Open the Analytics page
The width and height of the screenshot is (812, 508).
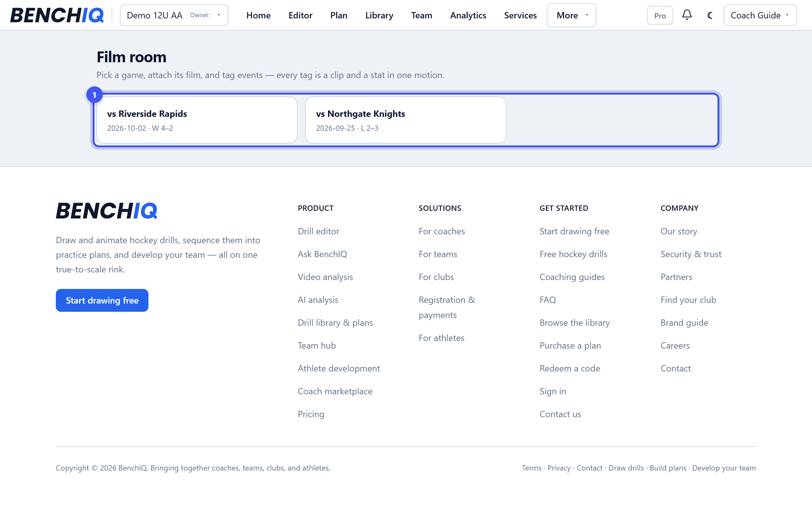(x=468, y=15)
